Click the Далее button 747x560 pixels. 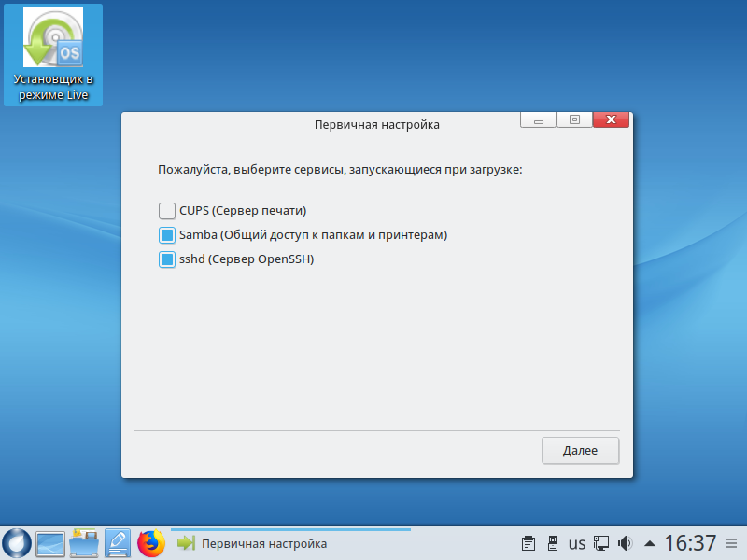tap(580, 450)
